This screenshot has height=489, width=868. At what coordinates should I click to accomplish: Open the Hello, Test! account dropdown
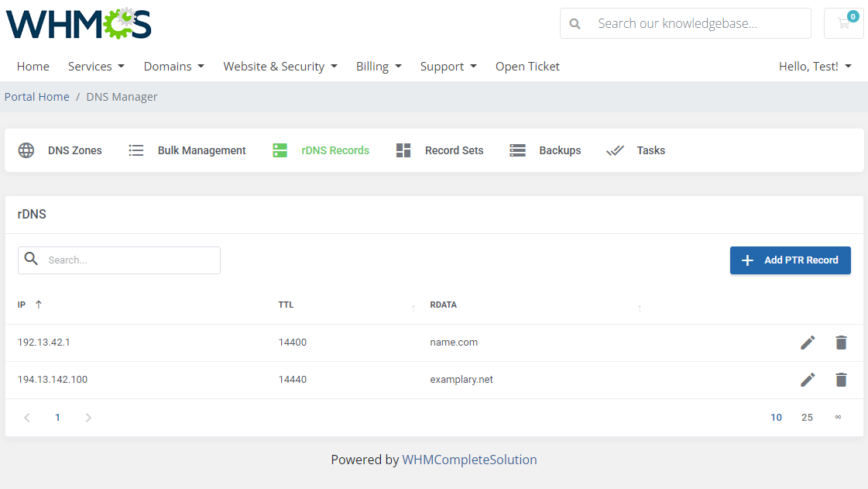pos(815,67)
